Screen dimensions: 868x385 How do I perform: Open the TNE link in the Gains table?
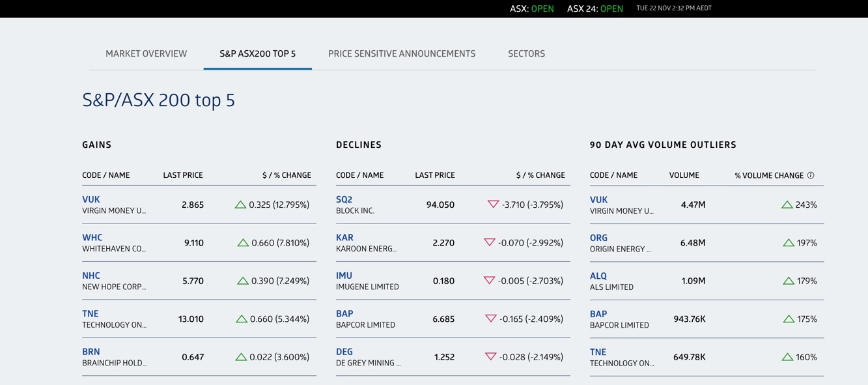[91, 313]
